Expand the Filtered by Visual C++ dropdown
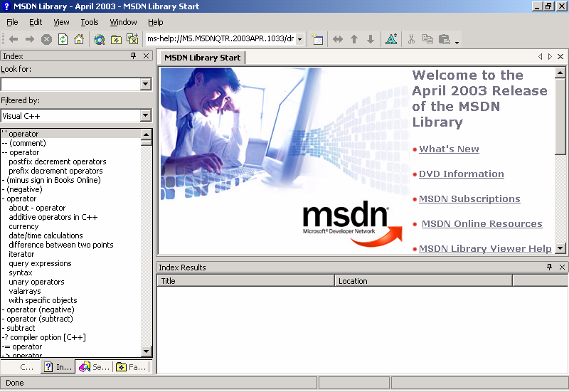The width and height of the screenshot is (569, 392). (x=146, y=115)
